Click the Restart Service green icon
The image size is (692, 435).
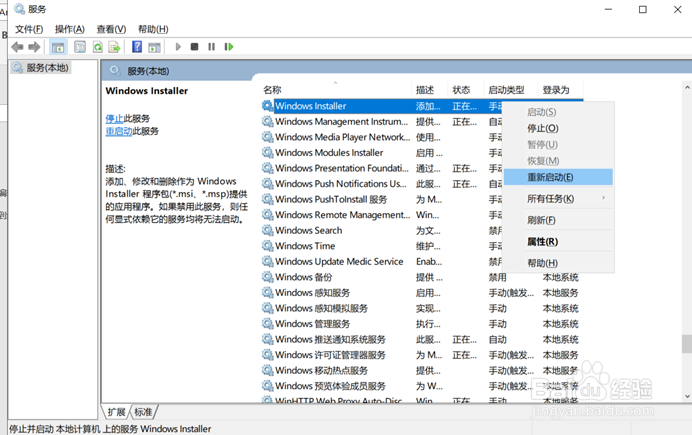(229, 46)
